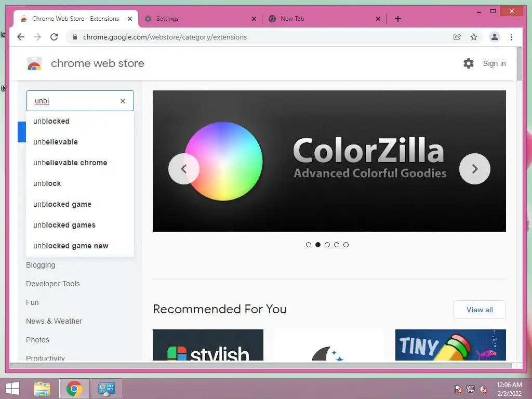Open the News & Weather category
Image resolution: width=532 pixels, height=399 pixels.
[54, 321]
